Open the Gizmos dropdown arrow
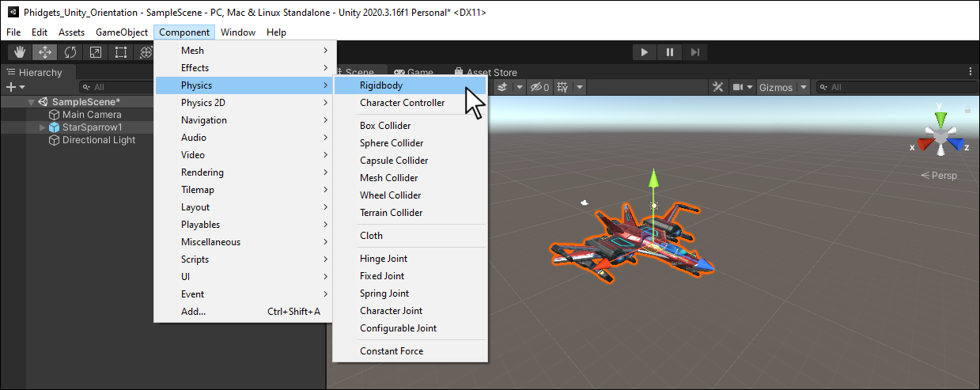This screenshot has height=390, width=980. [x=804, y=87]
